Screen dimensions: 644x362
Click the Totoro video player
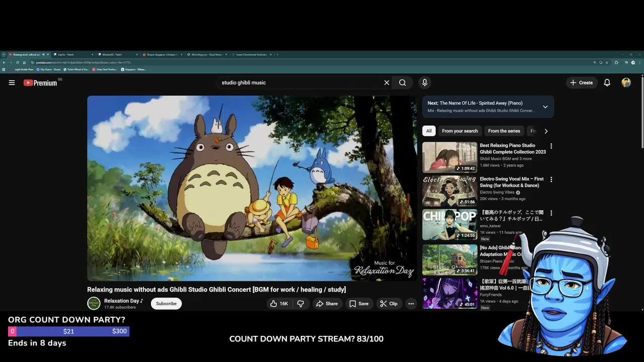coord(252,188)
